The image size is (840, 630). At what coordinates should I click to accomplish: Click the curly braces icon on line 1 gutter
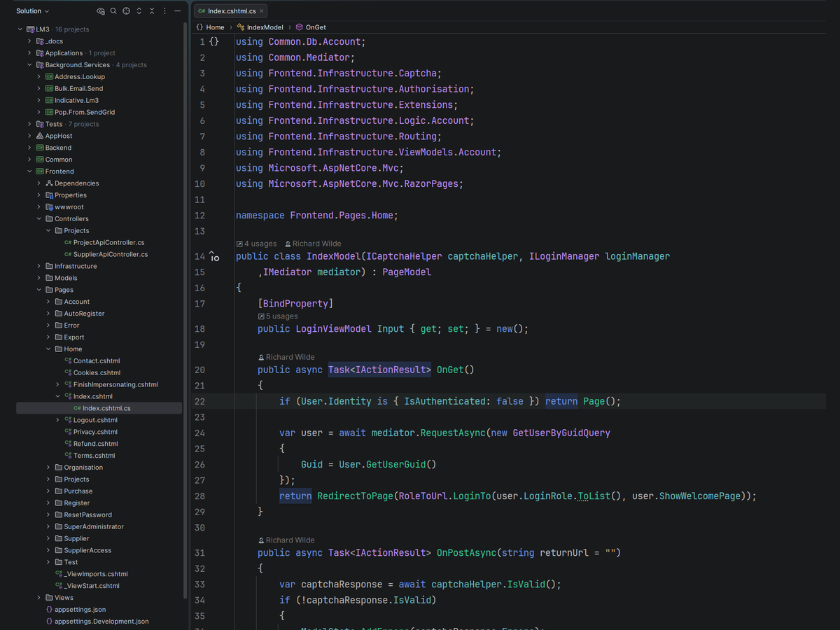(x=214, y=42)
